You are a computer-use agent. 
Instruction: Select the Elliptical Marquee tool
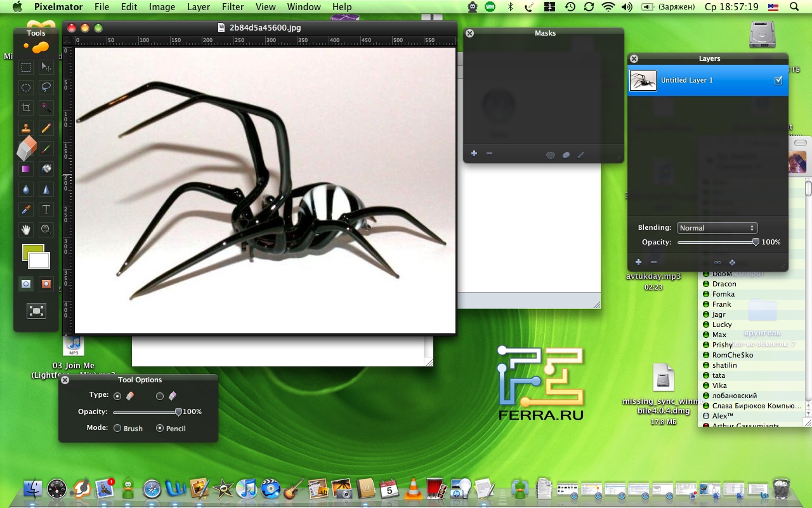[x=26, y=87]
